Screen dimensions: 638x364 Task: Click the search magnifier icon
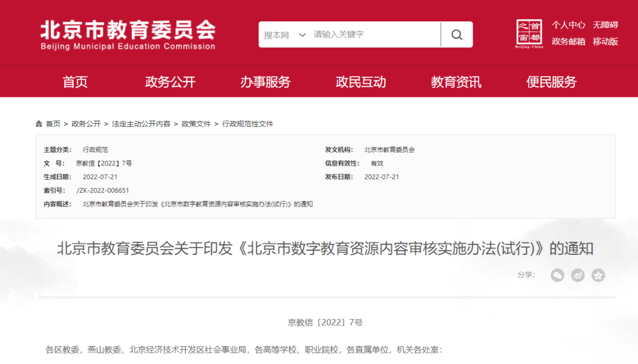[457, 35]
